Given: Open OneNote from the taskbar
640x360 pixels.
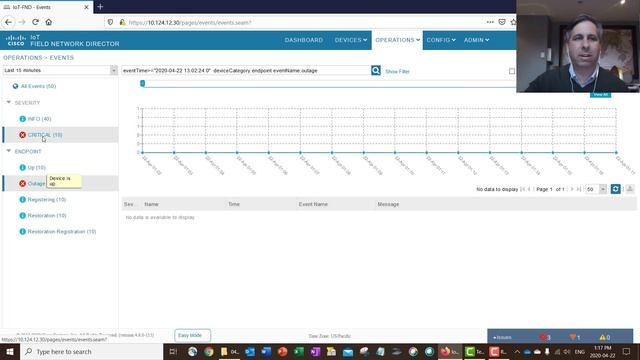Looking at the screenshot, I should (315, 351).
